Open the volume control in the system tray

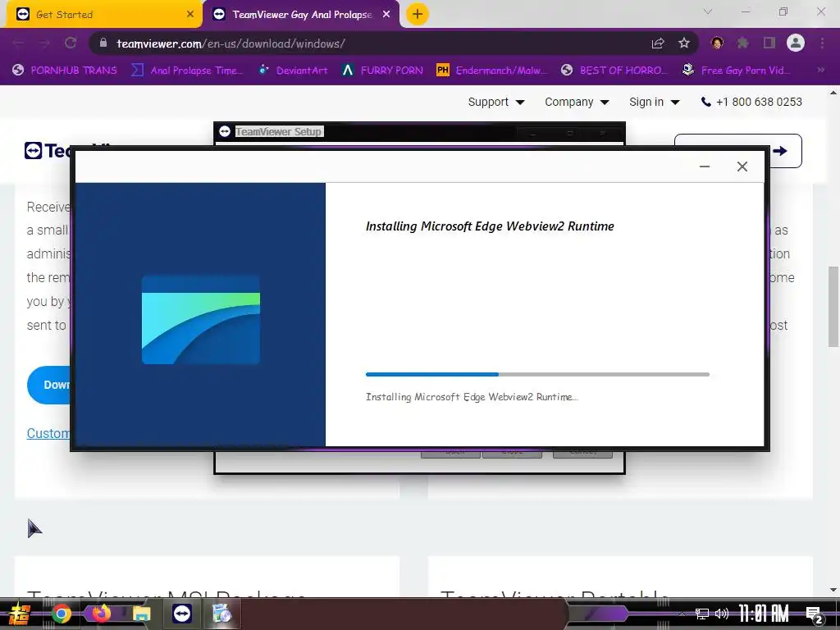722,614
